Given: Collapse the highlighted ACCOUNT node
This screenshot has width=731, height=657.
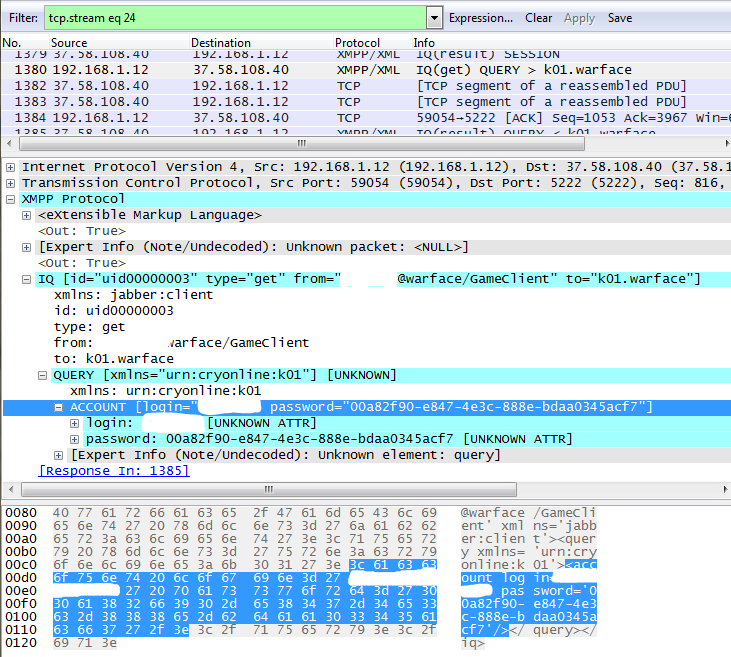Looking at the screenshot, I should click(59, 407).
